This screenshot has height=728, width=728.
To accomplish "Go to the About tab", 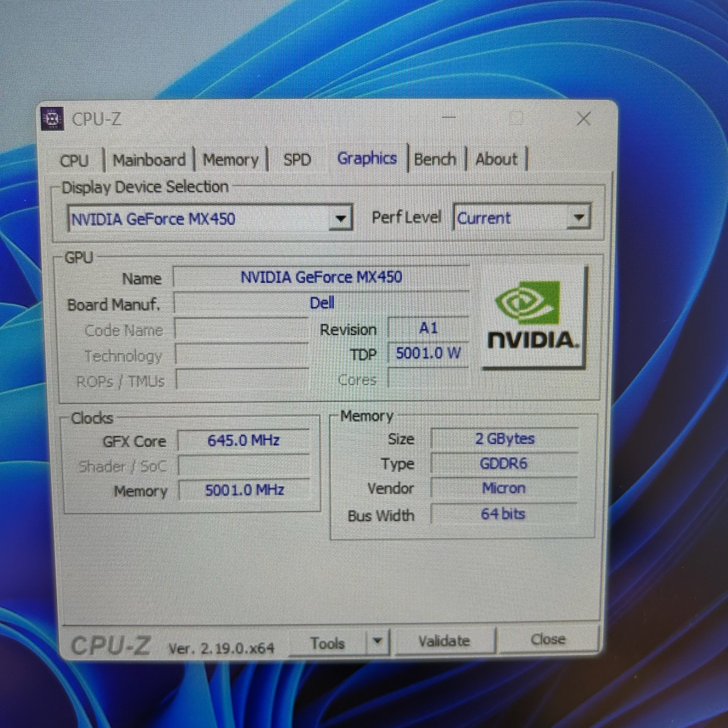I will [x=496, y=159].
